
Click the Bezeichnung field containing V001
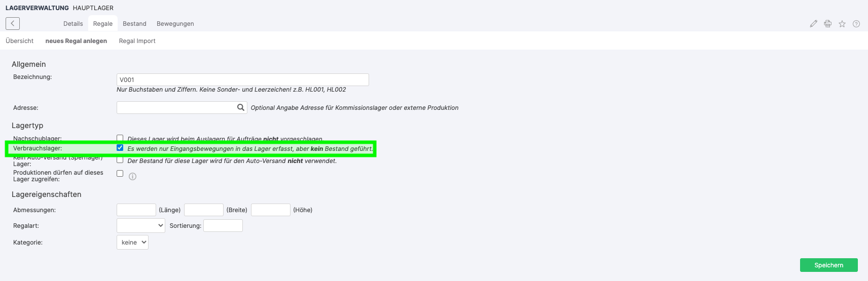(242, 79)
